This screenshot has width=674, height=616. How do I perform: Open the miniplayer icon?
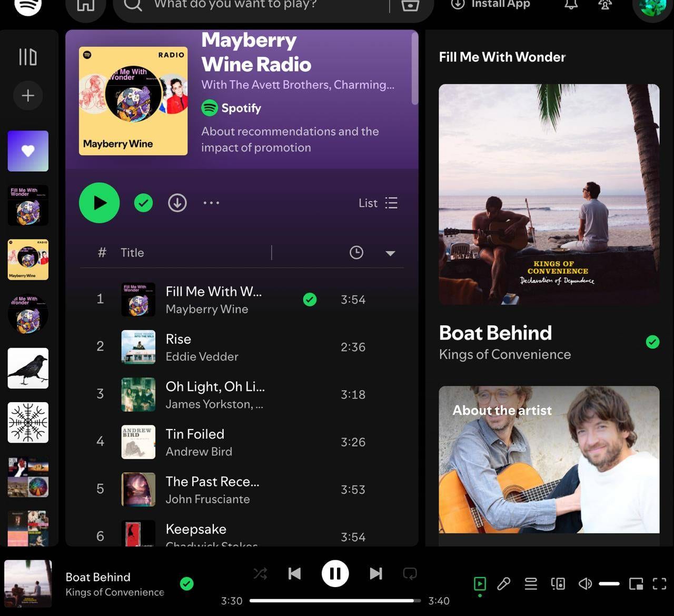[x=636, y=583]
